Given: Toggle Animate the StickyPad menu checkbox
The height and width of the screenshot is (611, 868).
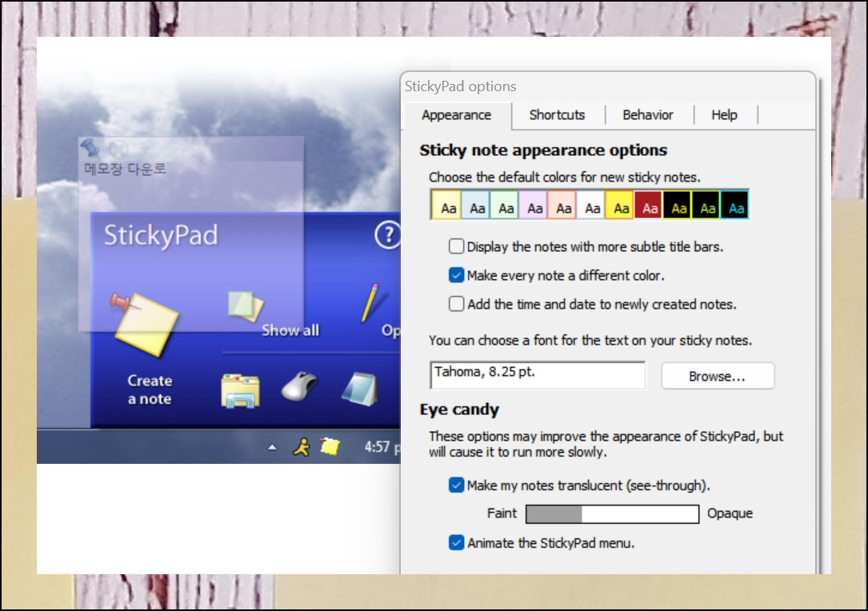Looking at the screenshot, I should 456,542.
